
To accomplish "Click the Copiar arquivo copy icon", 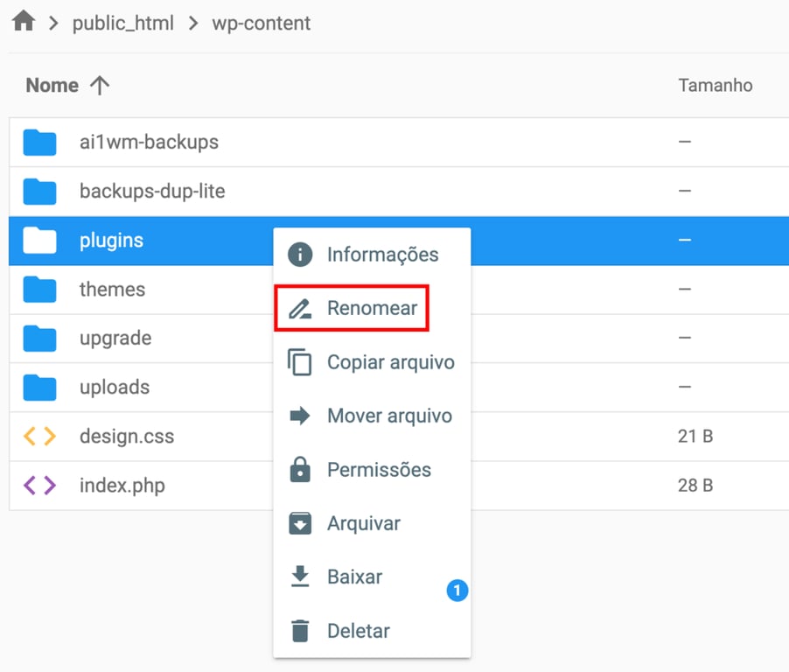I will tap(302, 361).
